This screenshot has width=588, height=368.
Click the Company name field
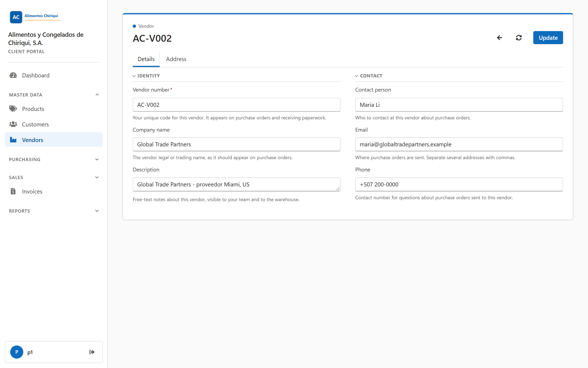pos(236,144)
